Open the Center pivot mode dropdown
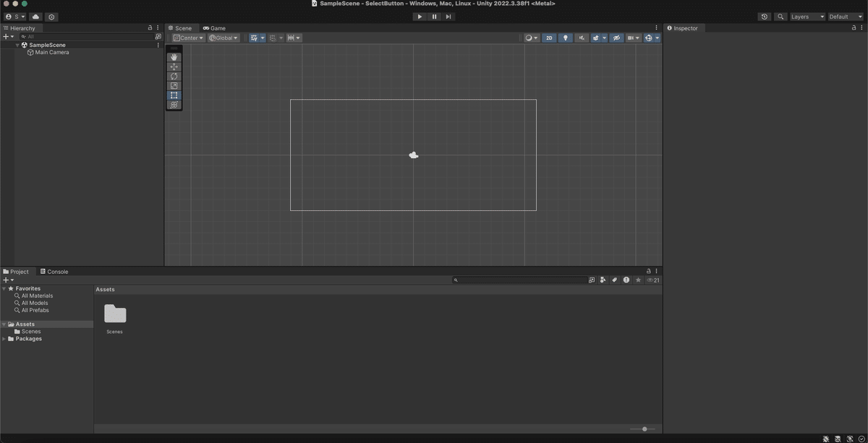This screenshot has height=443, width=868. coord(187,38)
